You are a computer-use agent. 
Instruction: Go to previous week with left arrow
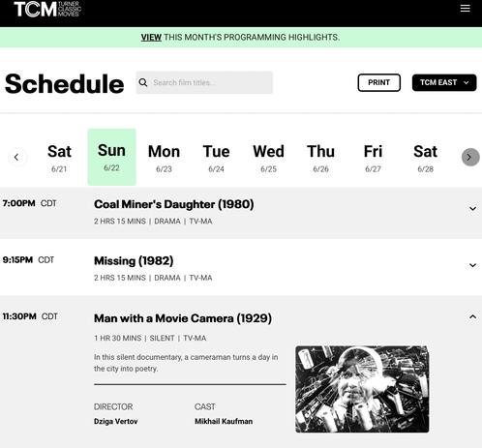pos(16,157)
